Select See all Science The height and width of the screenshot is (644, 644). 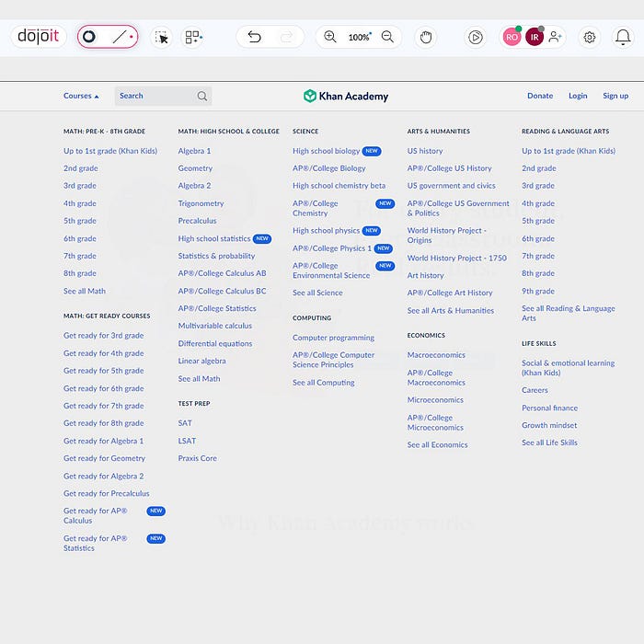click(x=317, y=293)
